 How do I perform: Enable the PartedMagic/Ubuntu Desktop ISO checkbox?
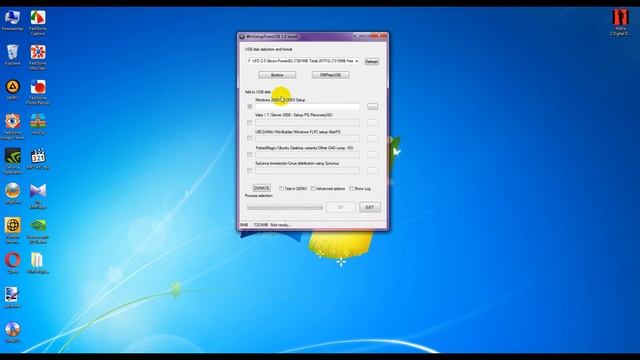pos(249,155)
